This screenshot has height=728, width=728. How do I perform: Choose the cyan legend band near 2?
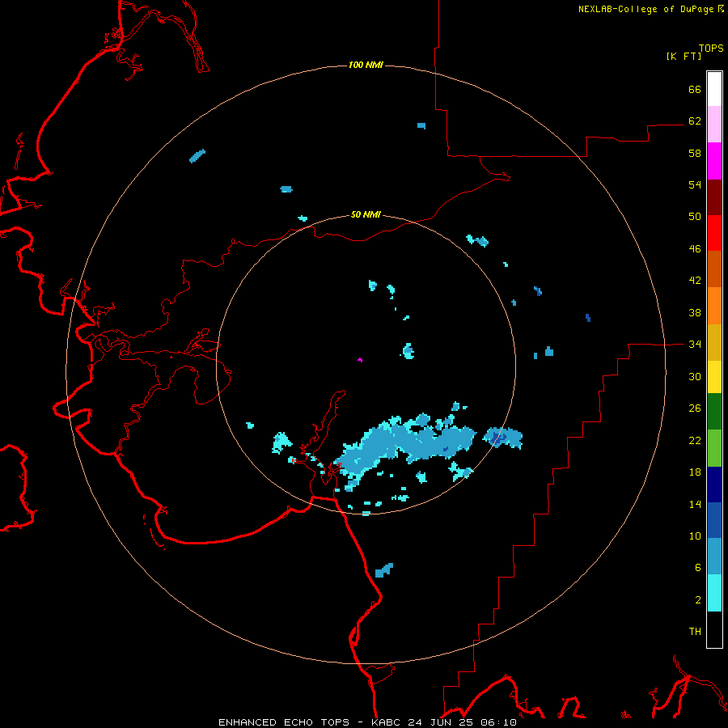click(714, 593)
